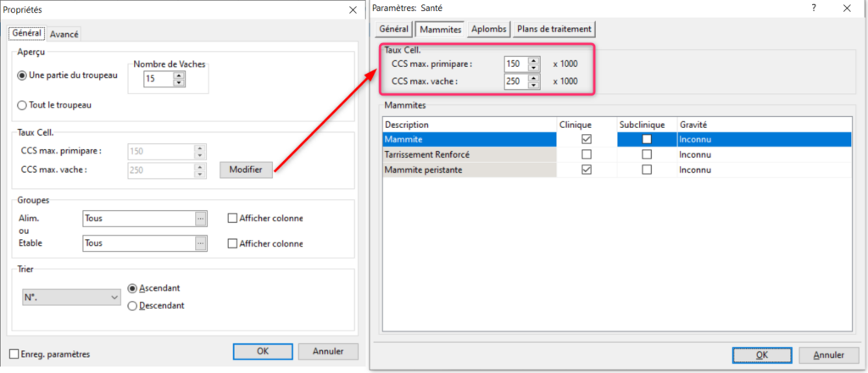Switch to the Avancé tab
This screenshot has width=868, height=373.
[64, 34]
